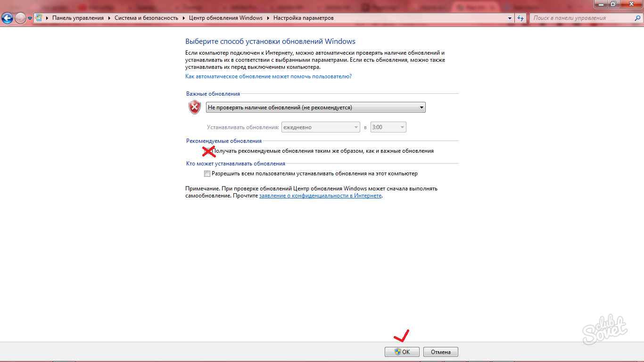Enable 'Разрешить всем пользователям' checkbox
644x362 pixels.
coord(207,174)
